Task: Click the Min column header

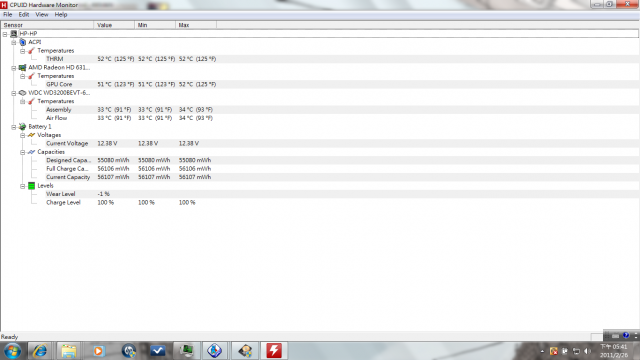Action: click(155, 25)
